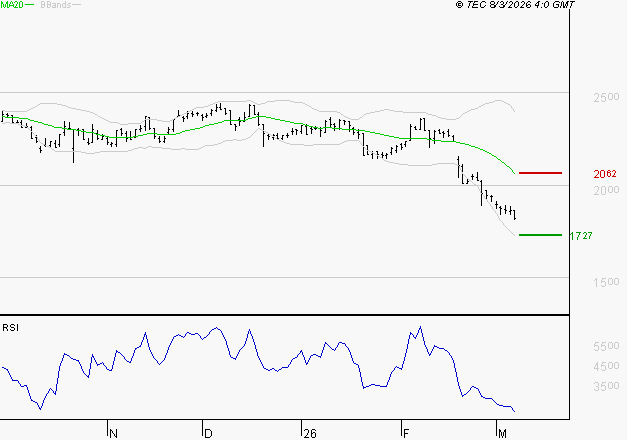Click the 1500 price axis label

[x=605, y=283]
